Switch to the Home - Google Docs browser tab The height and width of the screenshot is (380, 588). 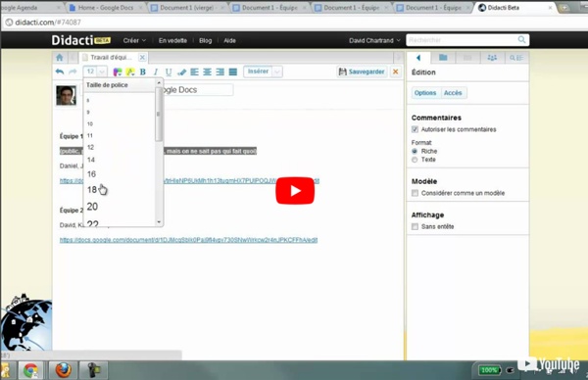(x=106, y=8)
